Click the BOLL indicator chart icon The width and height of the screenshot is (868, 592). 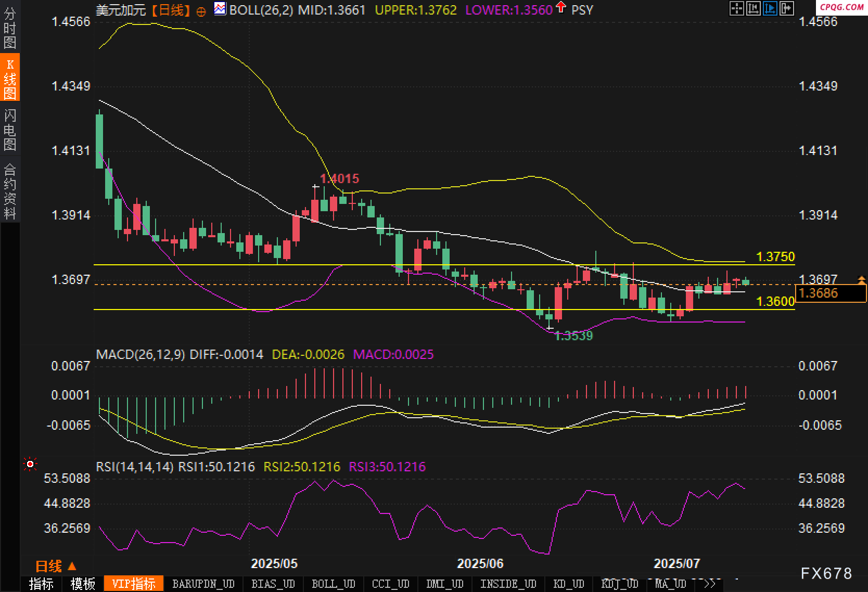(220, 9)
